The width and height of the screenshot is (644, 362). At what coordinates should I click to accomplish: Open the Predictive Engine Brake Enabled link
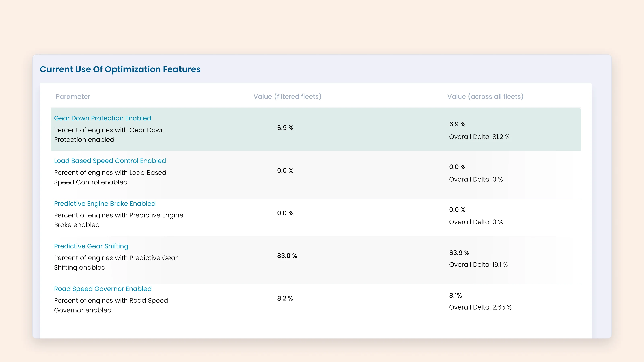point(105,204)
